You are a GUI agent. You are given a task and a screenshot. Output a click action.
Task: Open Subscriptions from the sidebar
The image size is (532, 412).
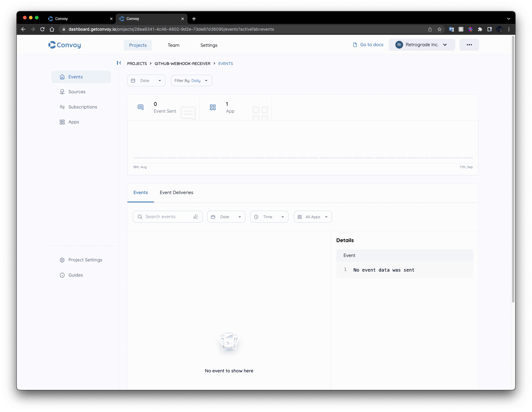[x=82, y=107]
